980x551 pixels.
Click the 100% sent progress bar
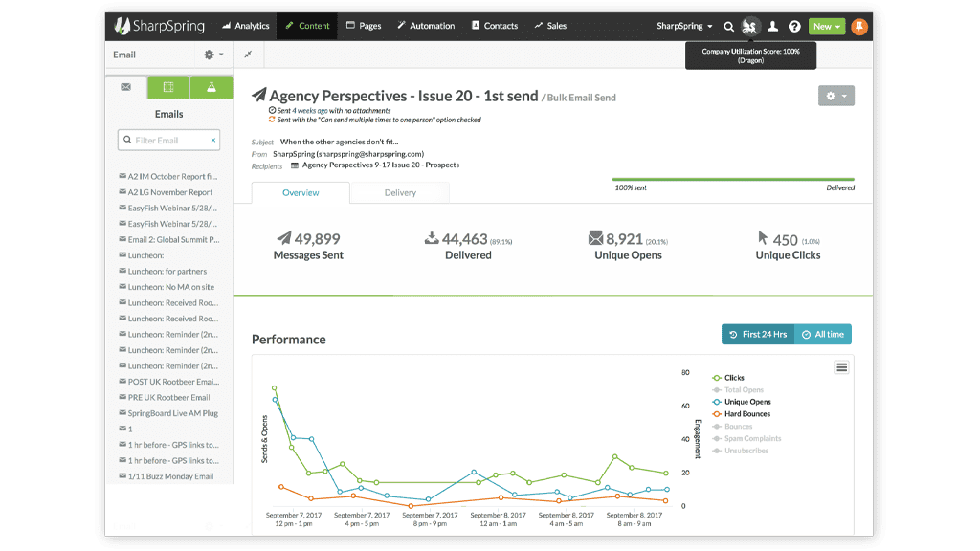point(733,179)
